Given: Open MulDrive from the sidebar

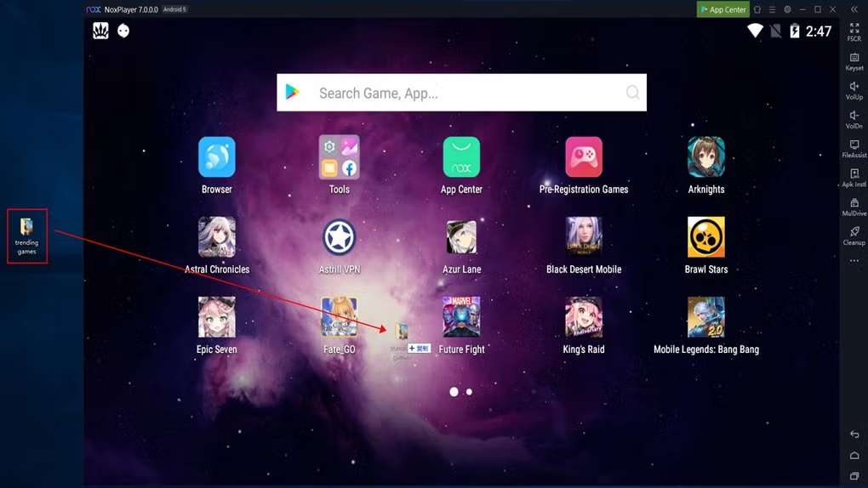Looking at the screenshot, I should pos(854,207).
